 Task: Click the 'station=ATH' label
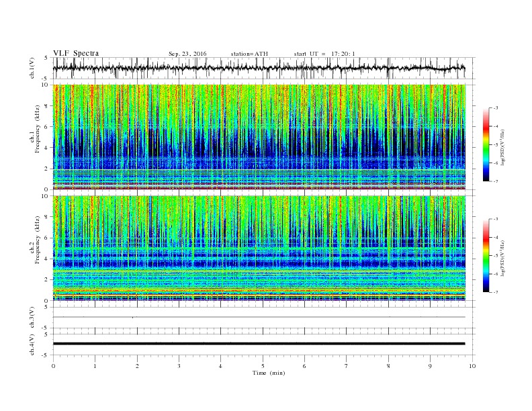tap(249, 54)
